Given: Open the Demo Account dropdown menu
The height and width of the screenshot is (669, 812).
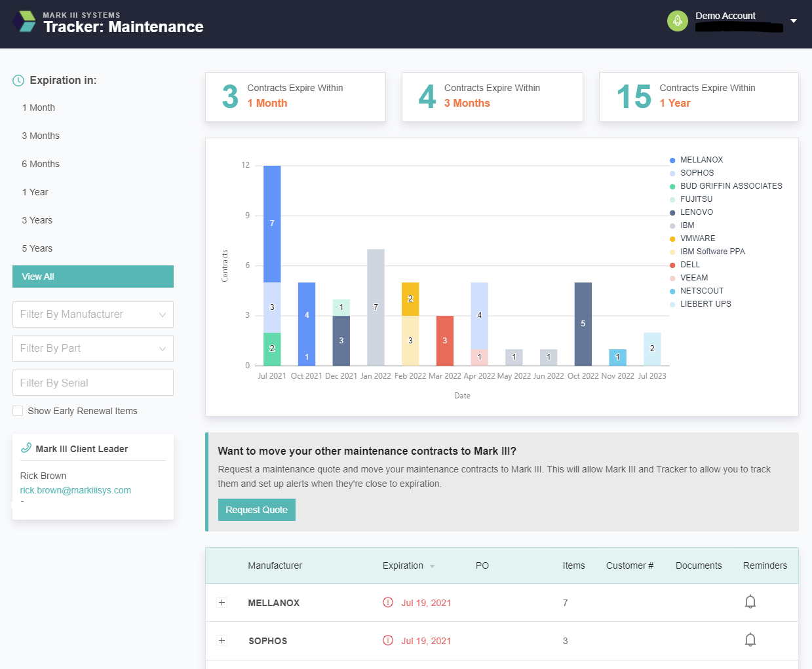Looking at the screenshot, I should coord(792,20).
